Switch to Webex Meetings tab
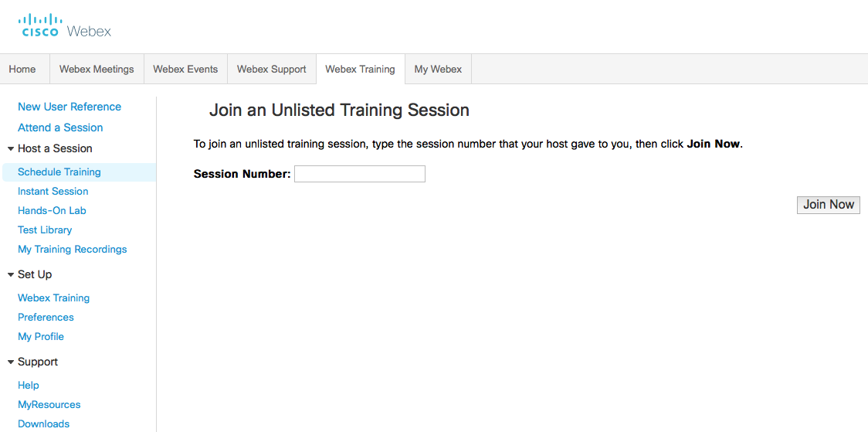 pos(97,69)
